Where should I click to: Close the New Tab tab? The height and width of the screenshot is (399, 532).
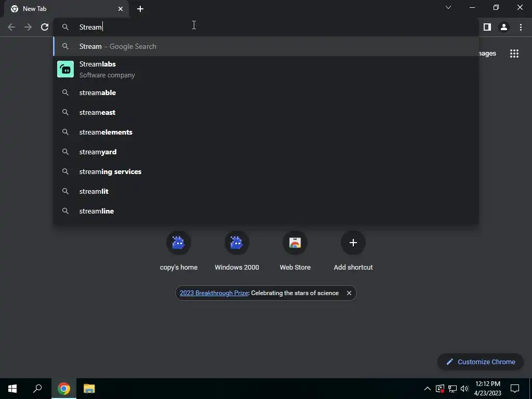pos(121,9)
